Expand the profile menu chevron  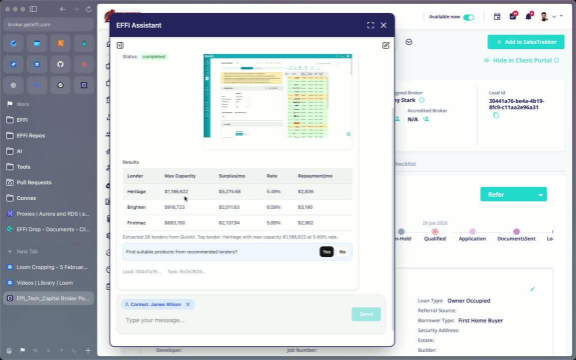click(554, 17)
